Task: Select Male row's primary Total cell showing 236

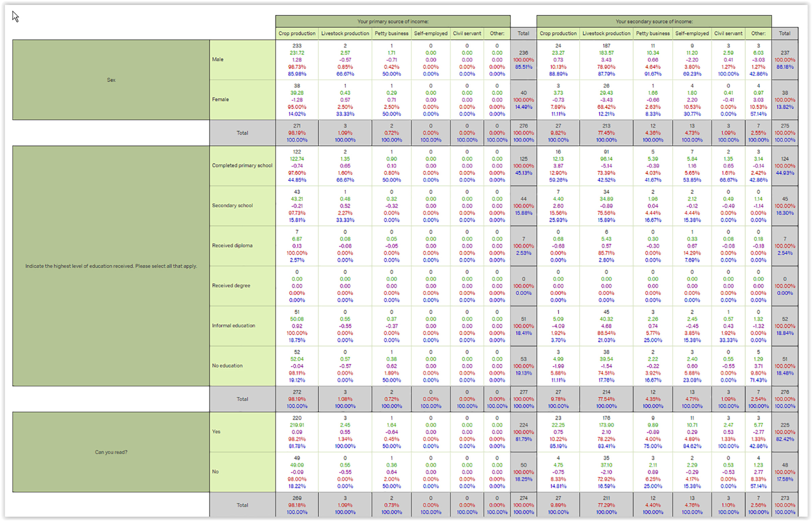Action: (523, 59)
